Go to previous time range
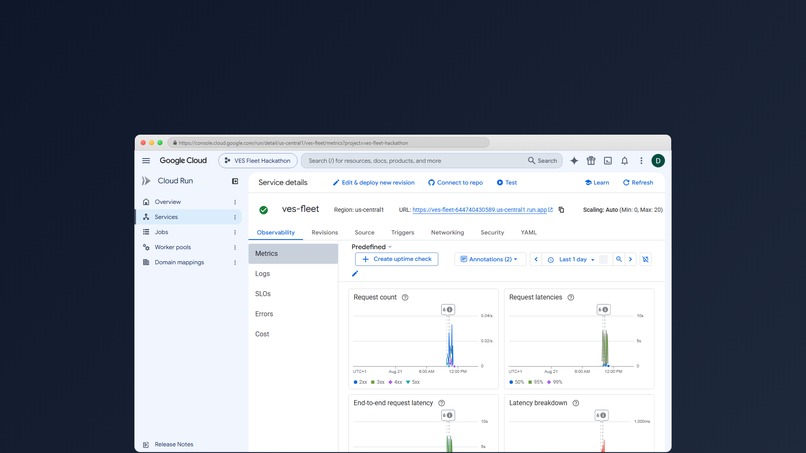This screenshot has width=806, height=453. click(x=536, y=259)
